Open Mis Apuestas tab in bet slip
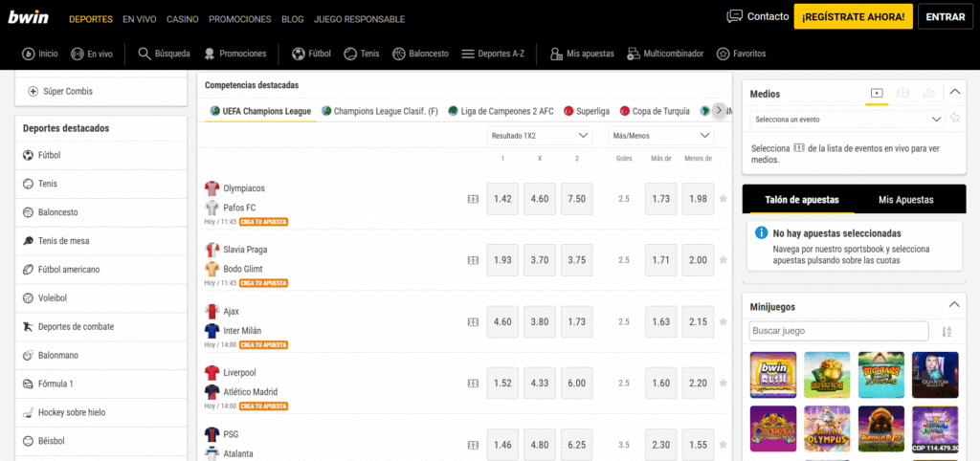Screen dimensions: 980x461 click(905, 200)
